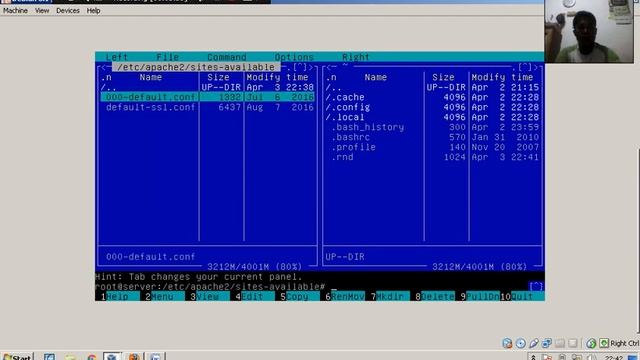This screenshot has height=360, width=640.
Task: Select the /.. parent directory in left panel
Action: coord(208,87)
